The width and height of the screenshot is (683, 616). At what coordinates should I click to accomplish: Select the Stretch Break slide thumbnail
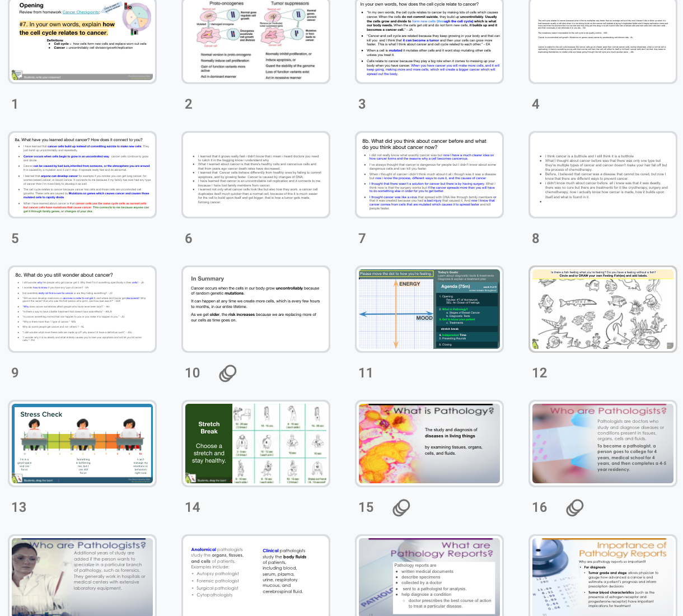[256, 444]
